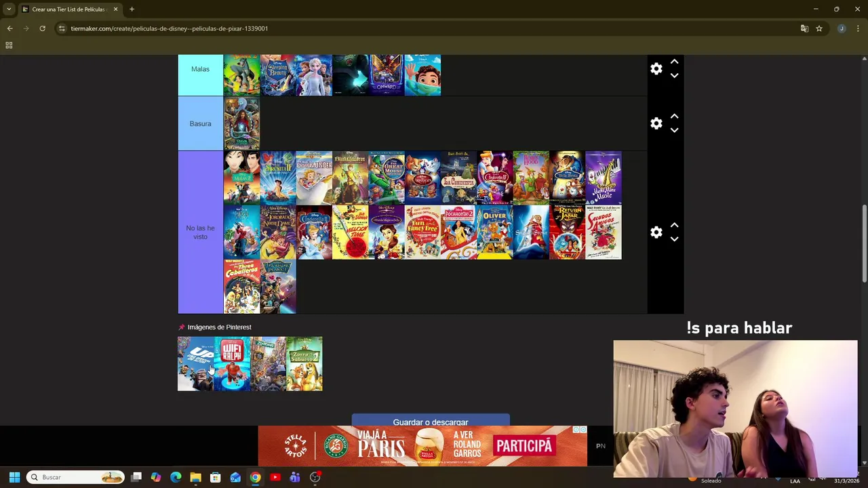This screenshot has height=488, width=868.
Task: Click the No las he visto label
Action: 200,232
